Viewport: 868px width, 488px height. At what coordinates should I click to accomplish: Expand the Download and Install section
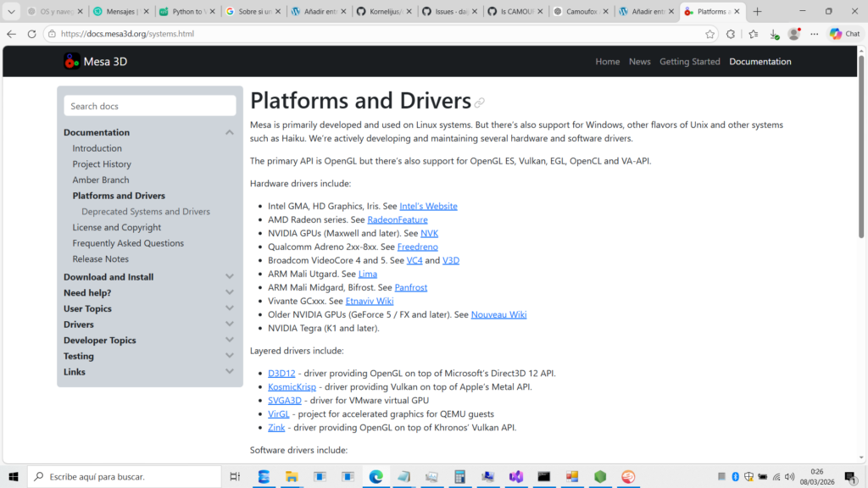229,277
